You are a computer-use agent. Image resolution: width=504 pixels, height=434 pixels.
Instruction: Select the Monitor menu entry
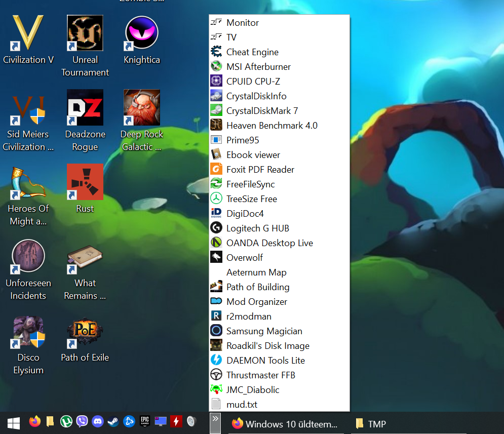[279, 23]
